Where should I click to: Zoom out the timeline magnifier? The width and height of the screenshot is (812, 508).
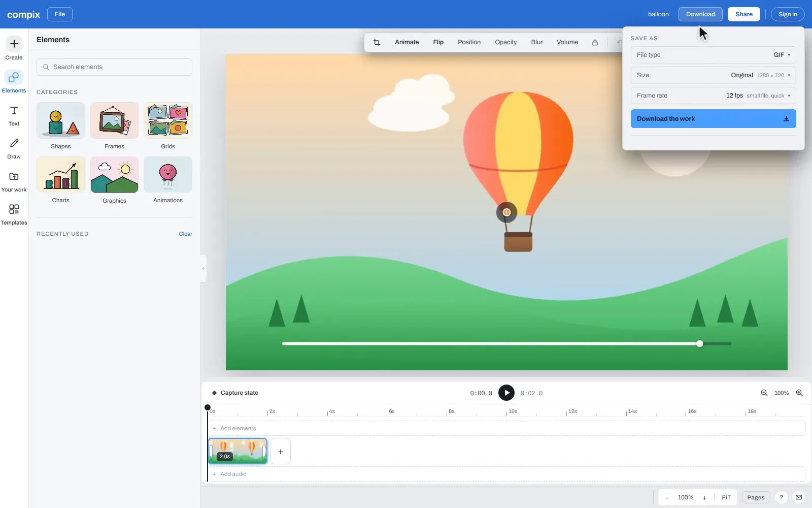coord(764,393)
